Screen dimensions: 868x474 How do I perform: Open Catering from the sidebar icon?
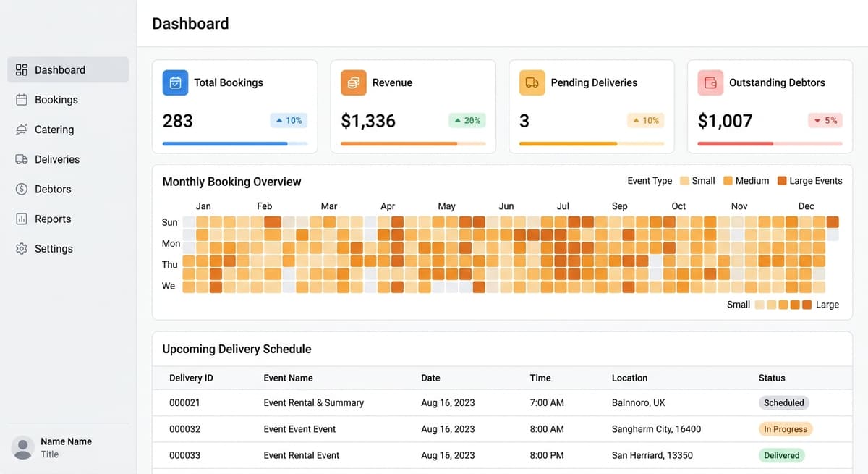click(21, 129)
